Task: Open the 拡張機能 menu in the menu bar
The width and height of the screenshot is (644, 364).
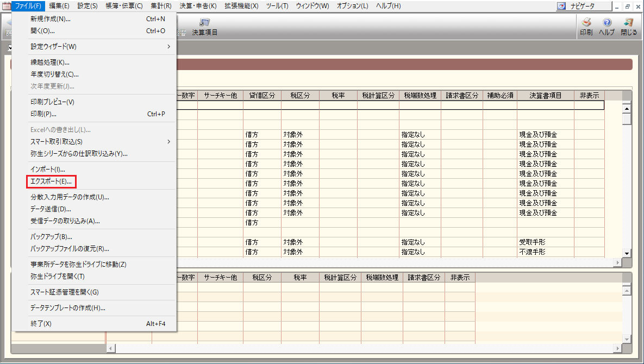Action: click(241, 6)
